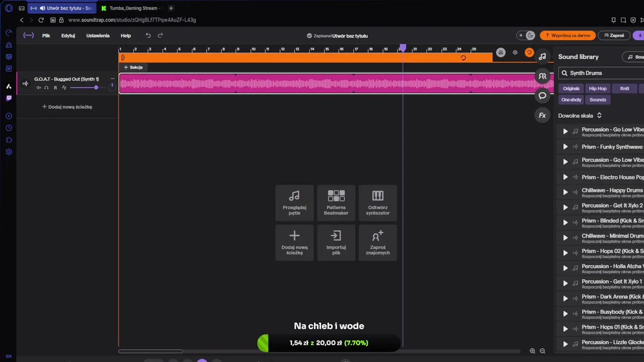Open the Fx effects panel

pyautogui.click(x=542, y=116)
